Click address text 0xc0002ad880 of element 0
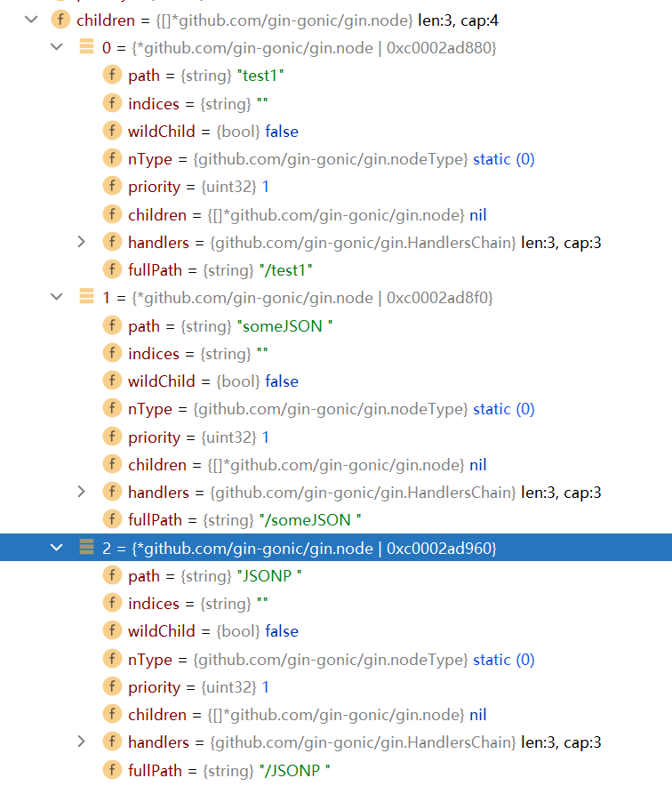672x786 pixels. click(x=438, y=48)
